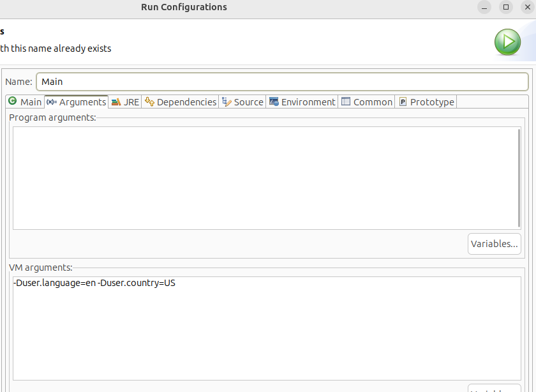Click the Main tab's green C icon
Image resolution: width=536 pixels, height=392 pixels.
coord(12,102)
